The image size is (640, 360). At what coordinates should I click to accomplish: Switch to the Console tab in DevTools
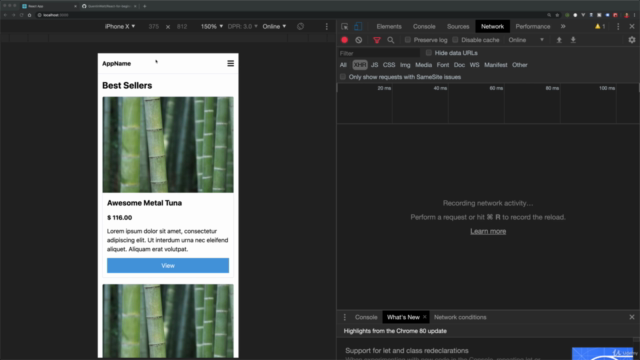click(x=424, y=27)
